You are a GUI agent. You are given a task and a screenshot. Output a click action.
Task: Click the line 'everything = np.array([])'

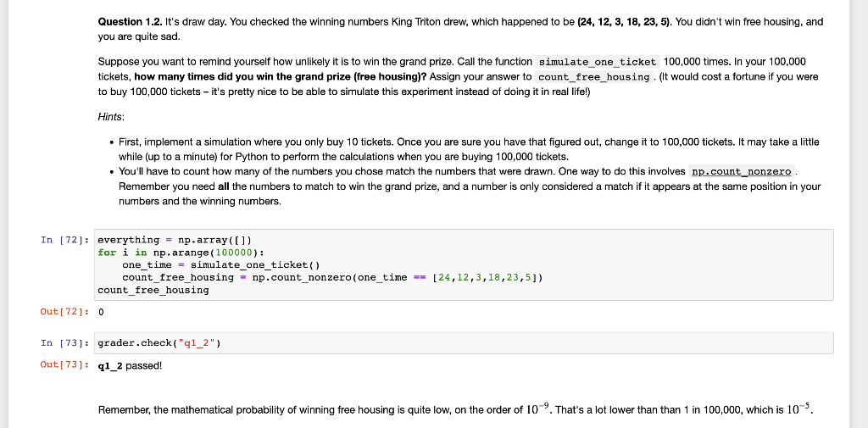175,240
